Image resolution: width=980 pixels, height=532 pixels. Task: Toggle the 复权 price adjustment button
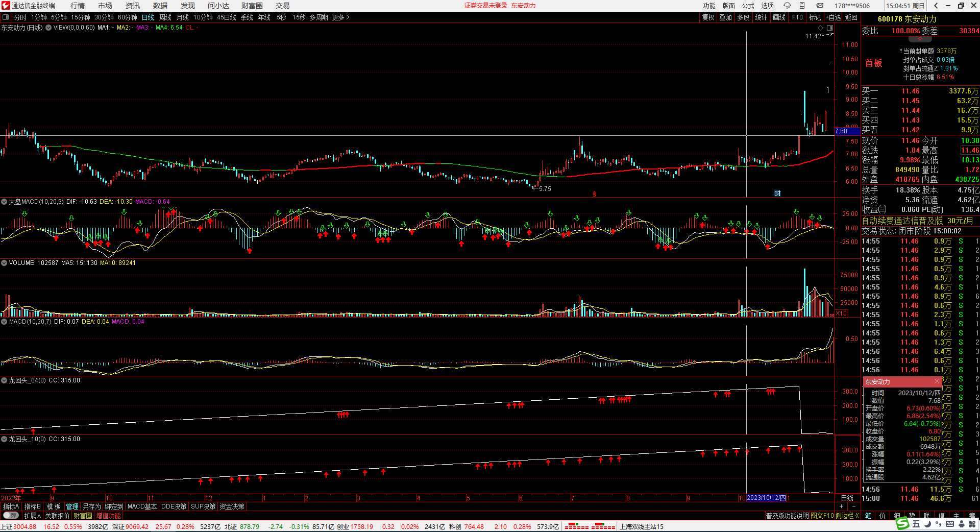pyautogui.click(x=708, y=17)
